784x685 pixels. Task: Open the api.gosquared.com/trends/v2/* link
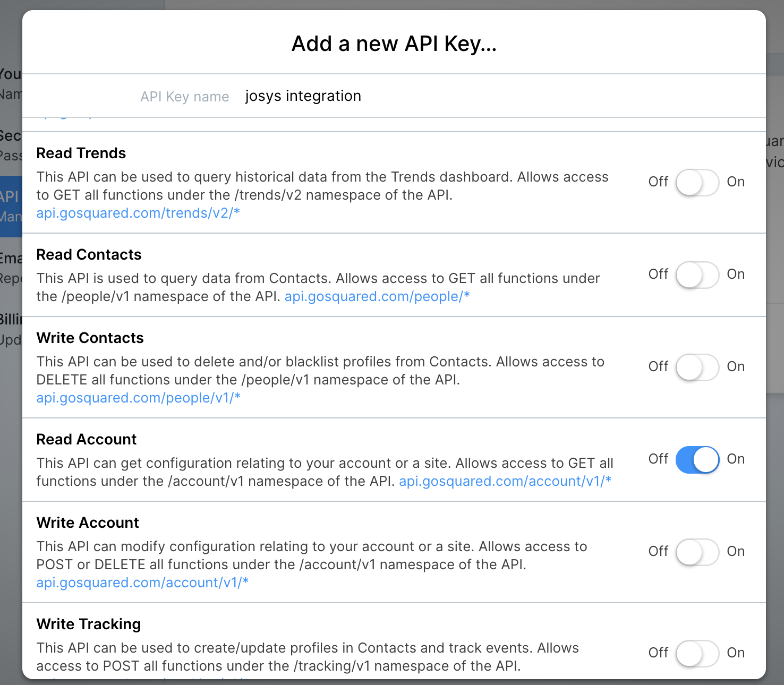click(138, 213)
